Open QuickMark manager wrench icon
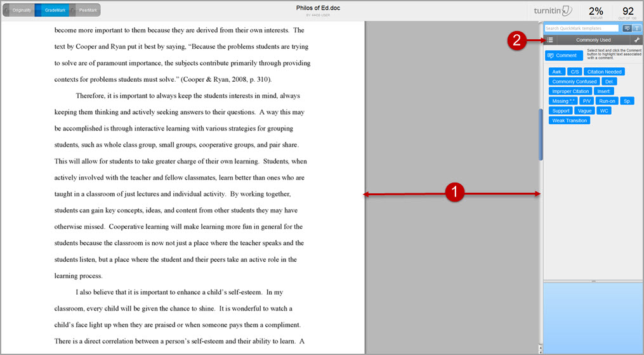 point(636,40)
